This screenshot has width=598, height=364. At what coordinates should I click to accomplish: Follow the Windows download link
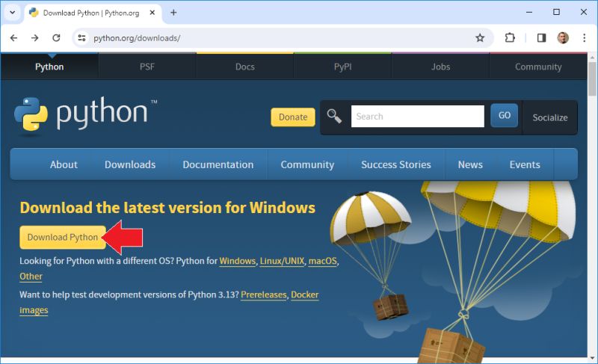point(237,261)
